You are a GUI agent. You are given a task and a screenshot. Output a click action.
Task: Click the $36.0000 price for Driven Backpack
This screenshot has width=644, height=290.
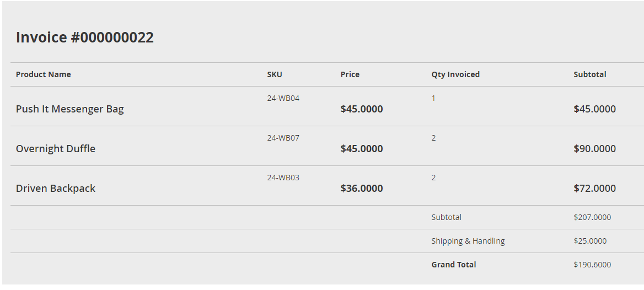(362, 189)
